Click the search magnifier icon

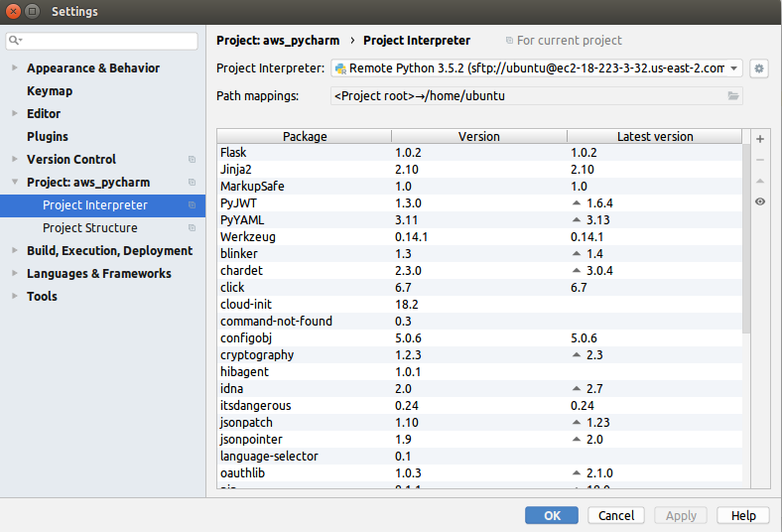click(15, 41)
